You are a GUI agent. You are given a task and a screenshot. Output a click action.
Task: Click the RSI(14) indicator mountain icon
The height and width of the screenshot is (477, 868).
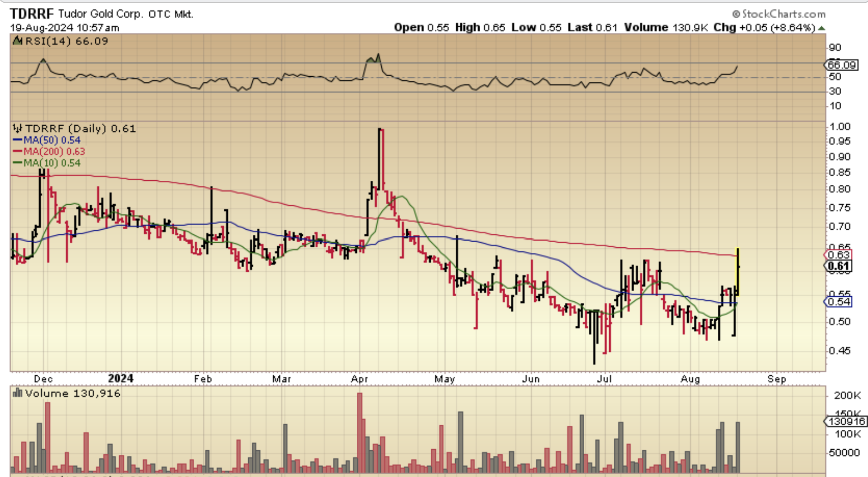click(x=18, y=41)
